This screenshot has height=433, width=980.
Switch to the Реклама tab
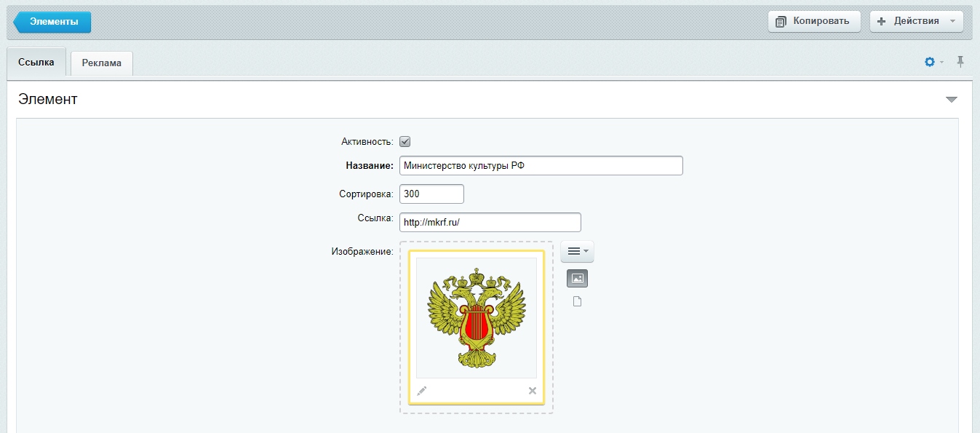click(x=102, y=63)
